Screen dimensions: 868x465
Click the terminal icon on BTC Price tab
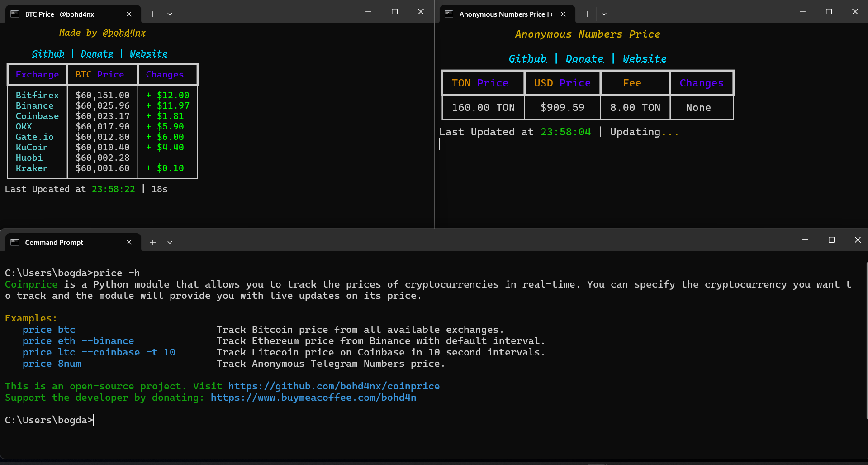pyautogui.click(x=14, y=14)
